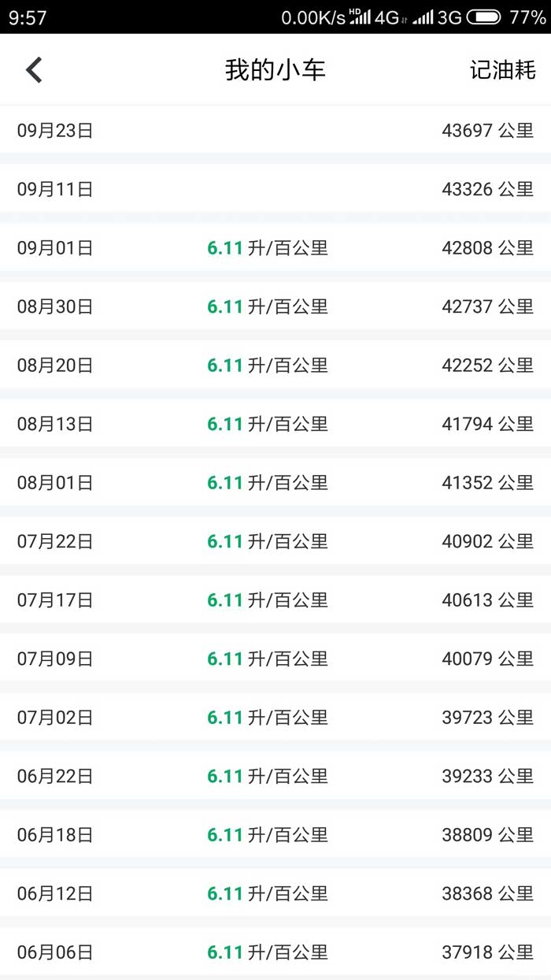Screen dimensions: 551x980
Task: Select the 09月11日 entry with 43326 公里
Action: 275,189
